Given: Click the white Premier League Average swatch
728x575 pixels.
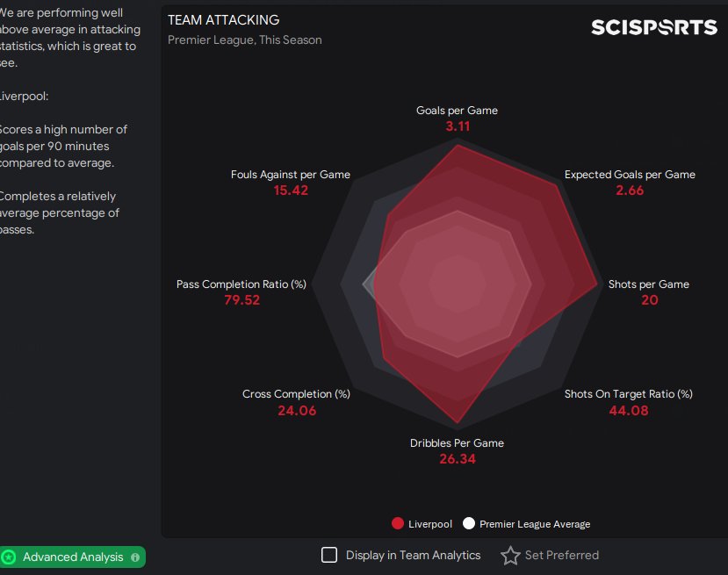Looking at the screenshot, I should pyautogui.click(x=469, y=524).
